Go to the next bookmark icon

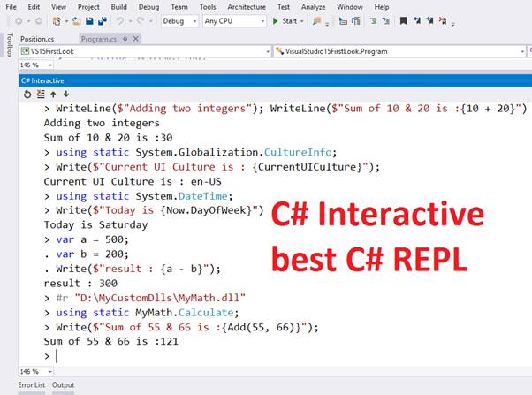click(429, 21)
